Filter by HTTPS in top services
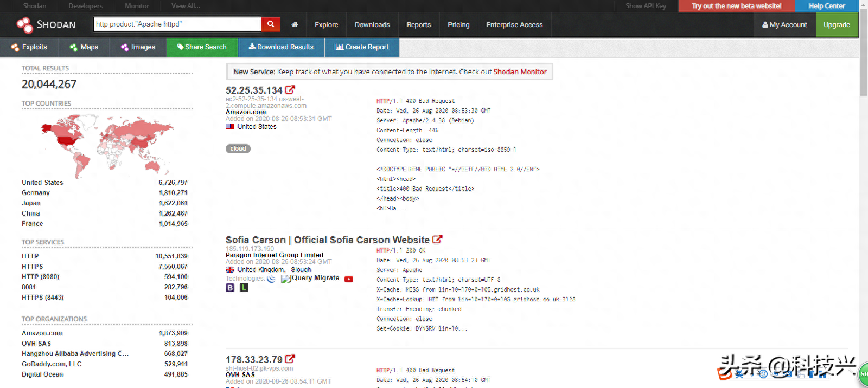 coord(33,267)
